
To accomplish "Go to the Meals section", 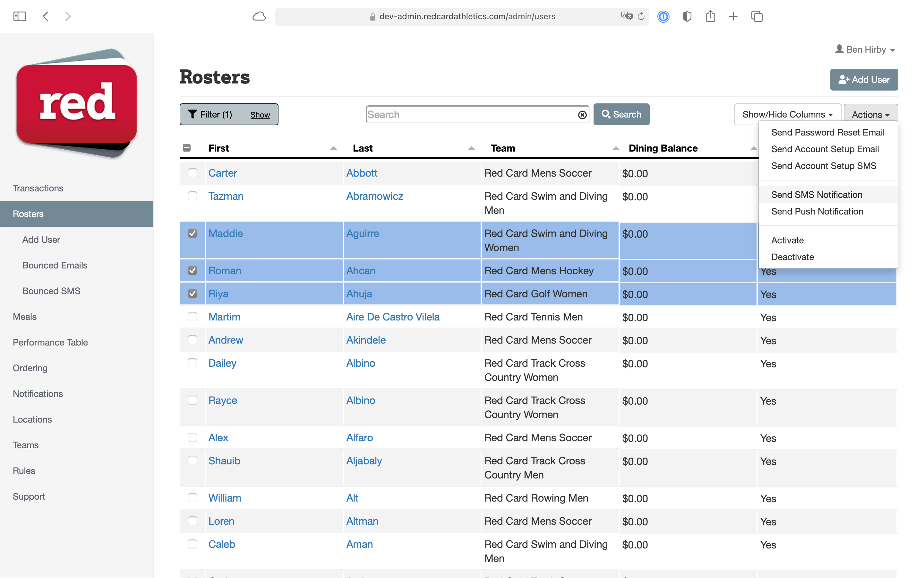I will coord(25,317).
